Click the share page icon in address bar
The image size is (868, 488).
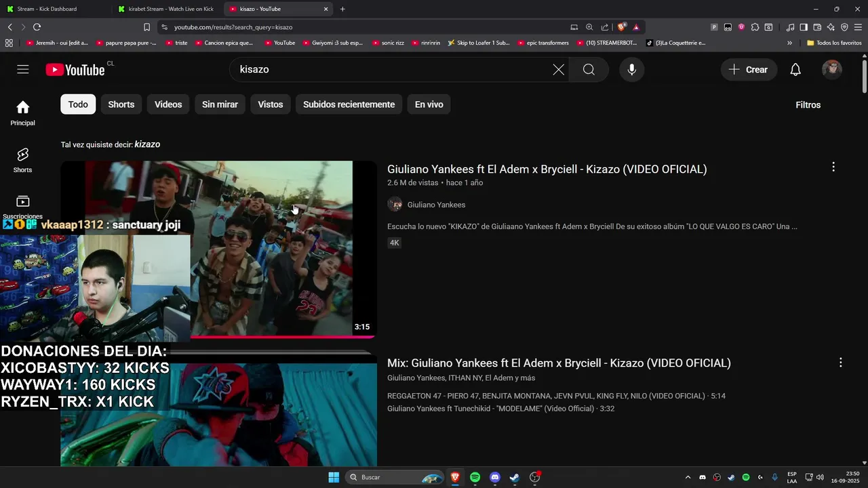pyautogui.click(x=605, y=27)
